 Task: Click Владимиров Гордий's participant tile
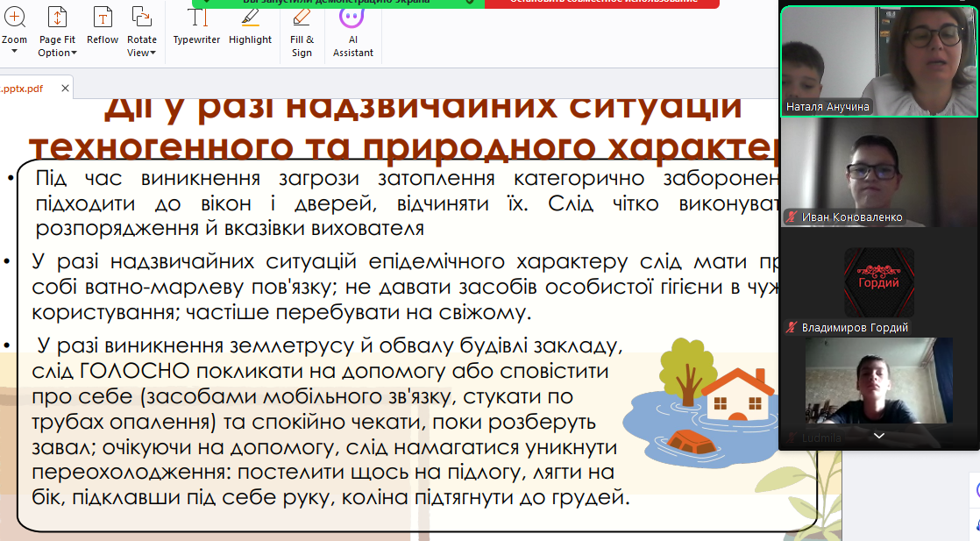878,285
